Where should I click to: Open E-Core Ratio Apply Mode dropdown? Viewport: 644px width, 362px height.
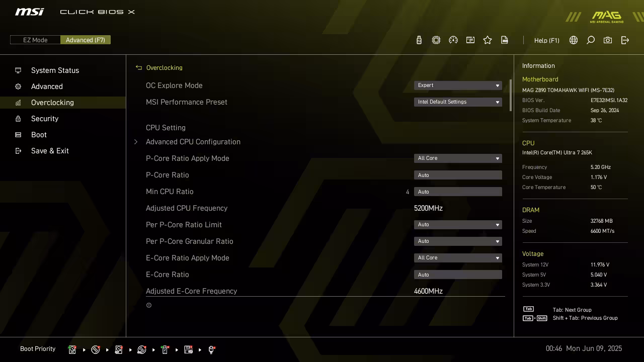coord(458,258)
